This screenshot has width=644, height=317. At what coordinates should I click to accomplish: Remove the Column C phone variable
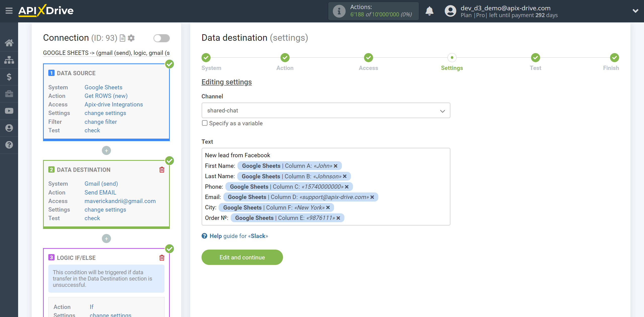coord(347,187)
